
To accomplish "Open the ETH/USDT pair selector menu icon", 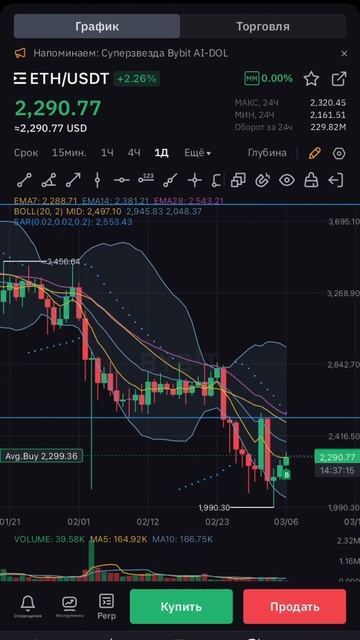I will pyautogui.click(x=20, y=78).
